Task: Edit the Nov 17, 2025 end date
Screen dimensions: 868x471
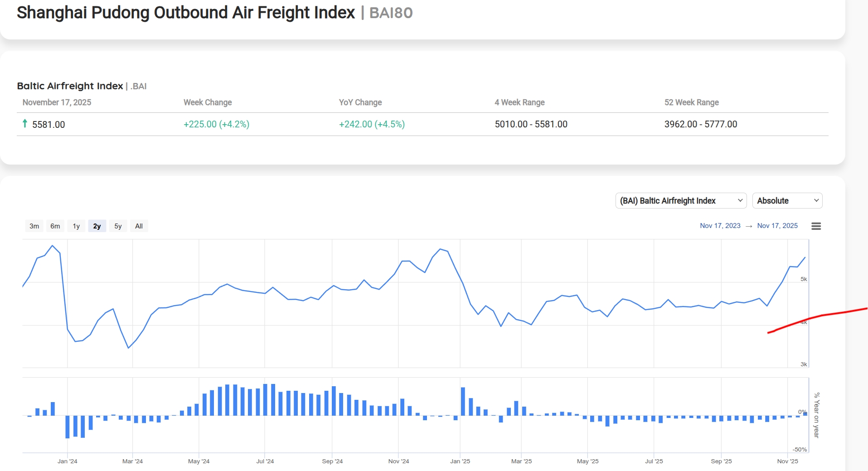Action: click(x=777, y=226)
